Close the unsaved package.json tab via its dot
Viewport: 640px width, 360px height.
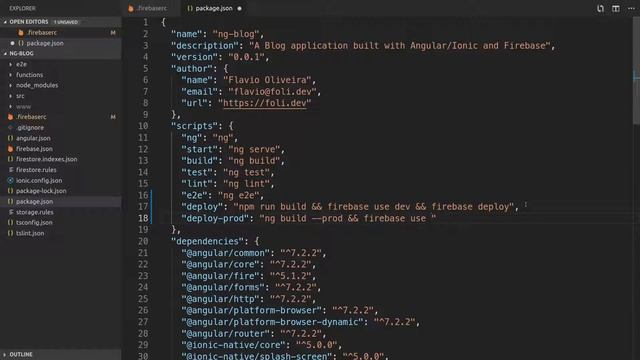click(239, 9)
